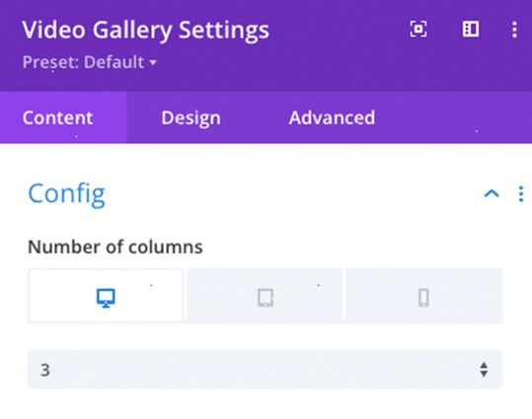Activate the phone responsive tab background
Image resolution: width=532 pixels, height=419 pixels.
click(x=423, y=296)
